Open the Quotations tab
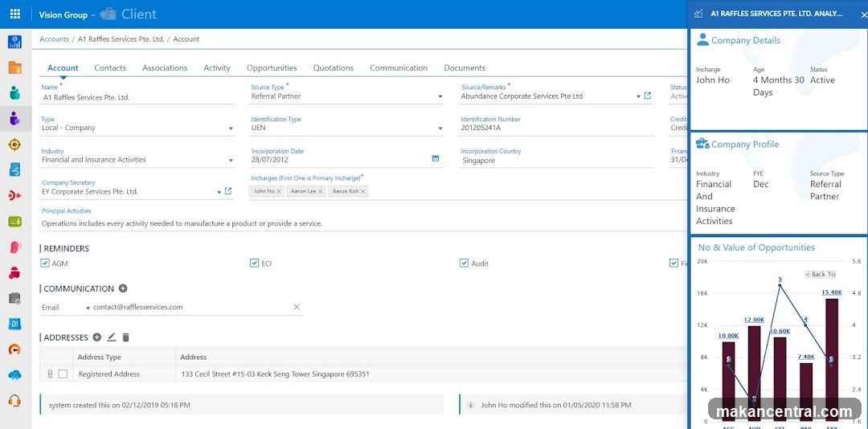Screen dimensions: 868x429 (x=334, y=67)
